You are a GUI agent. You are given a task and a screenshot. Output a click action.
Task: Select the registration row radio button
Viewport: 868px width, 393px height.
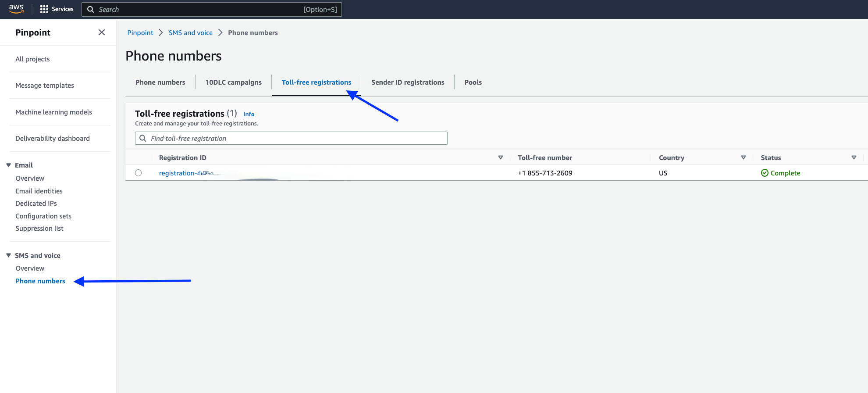pos(139,173)
